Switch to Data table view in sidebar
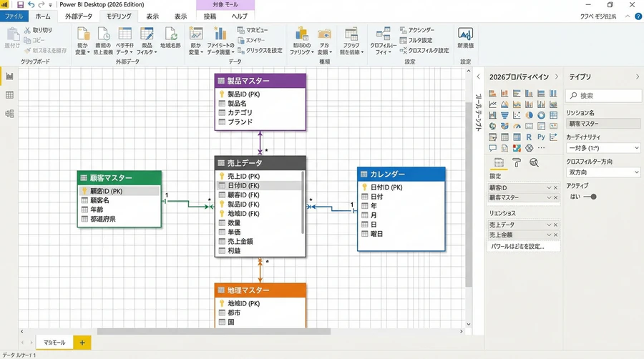Screen dimensions: 644x359 9,95
